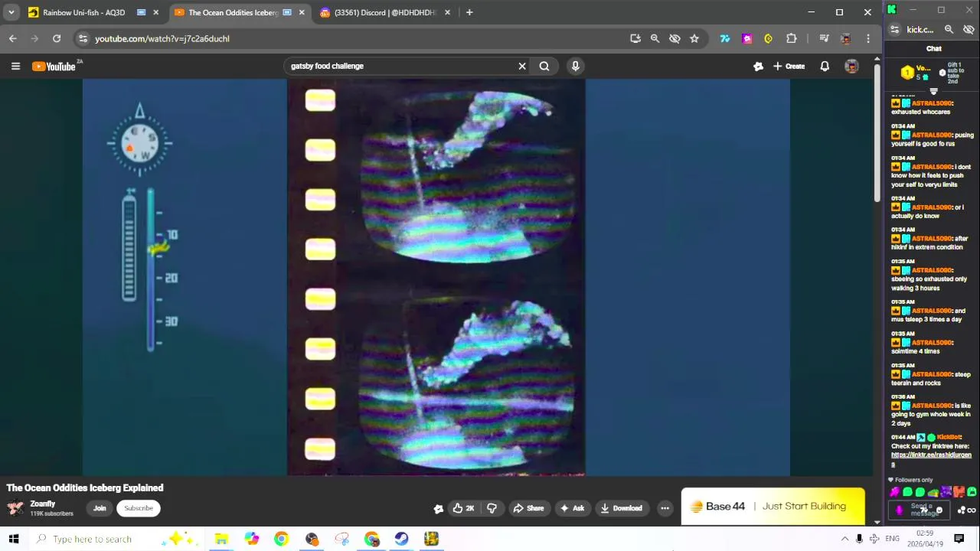This screenshot has width=980, height=551.
Task: Click the Kick Send a message field
Action: (x=919, y=510)
